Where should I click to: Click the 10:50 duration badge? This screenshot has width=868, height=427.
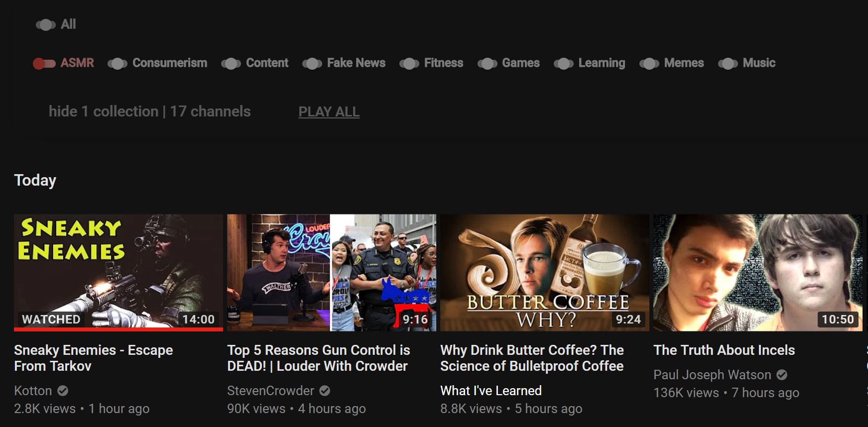[838, 320]
